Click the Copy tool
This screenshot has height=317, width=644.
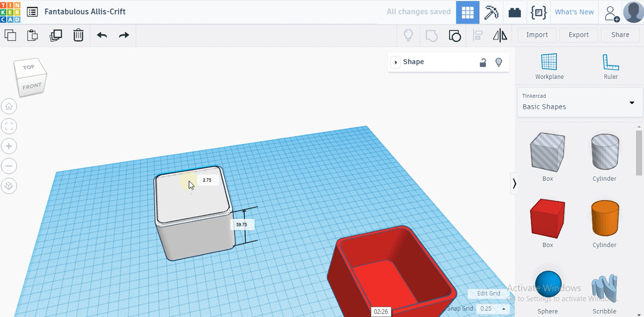point(10,35)
